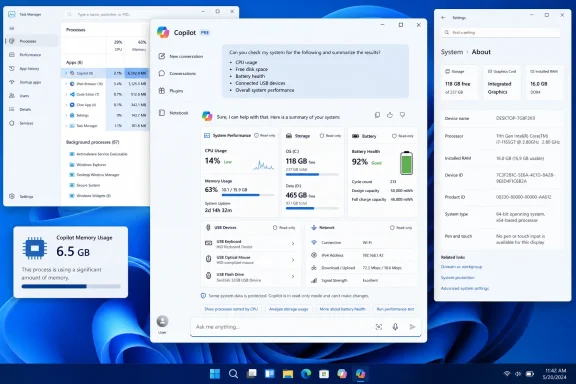Screen dimensions: 576x384
Task: Click 'Show processes sorted by CPU' suggestion
Action: [x=231, y=309]
